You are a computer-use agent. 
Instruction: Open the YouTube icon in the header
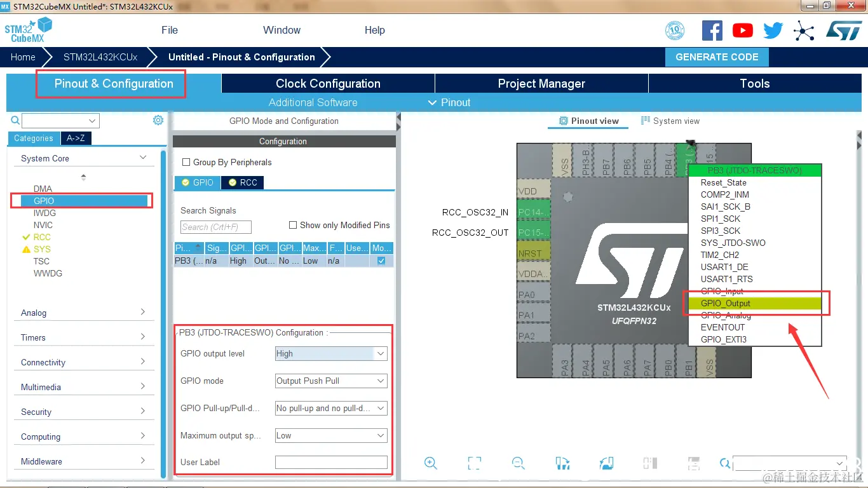[x=742, y=30]
